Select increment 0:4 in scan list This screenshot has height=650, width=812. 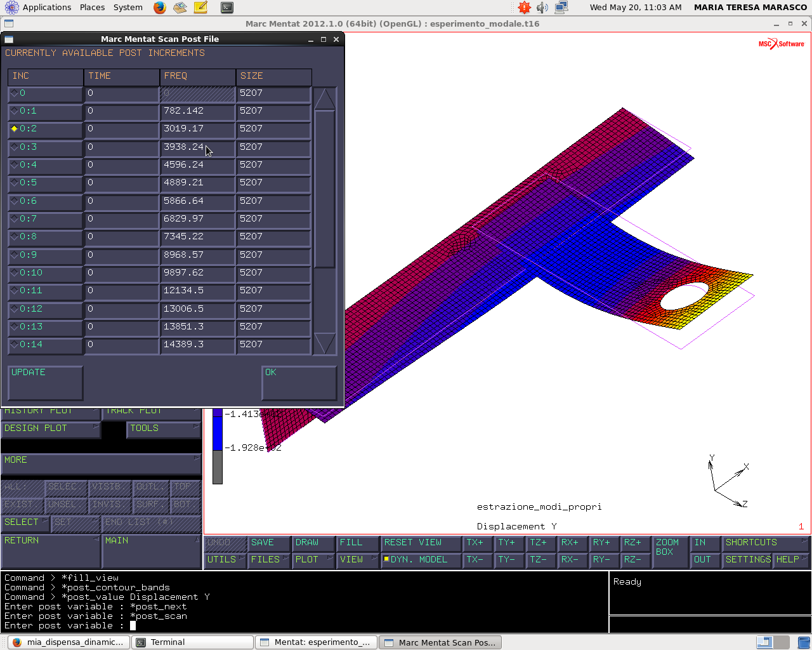coord(45,165)
